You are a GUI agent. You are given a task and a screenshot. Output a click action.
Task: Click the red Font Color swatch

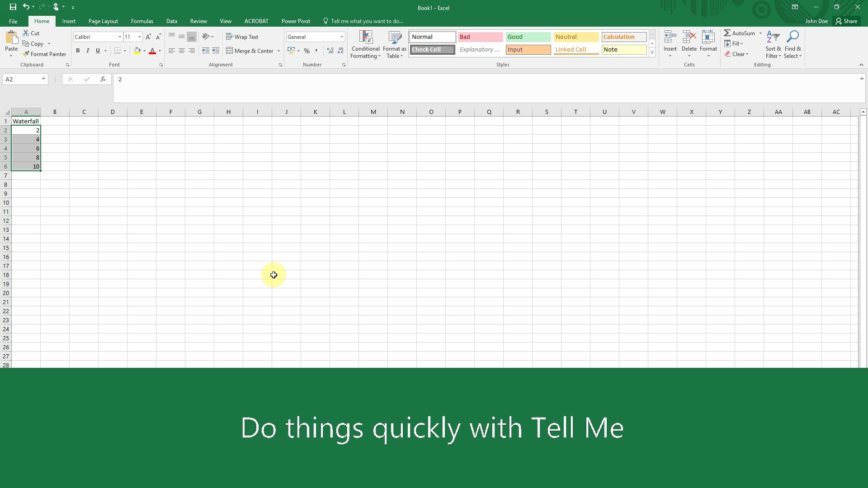(152, 51)
